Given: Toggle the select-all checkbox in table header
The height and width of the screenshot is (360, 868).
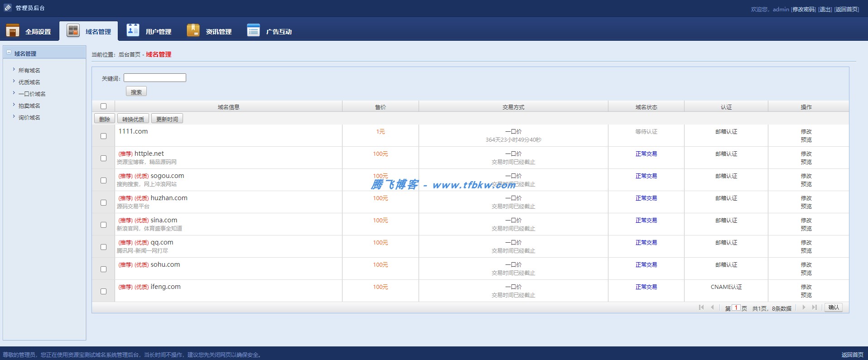Looking at the screenshot, I should click(103, 106).
